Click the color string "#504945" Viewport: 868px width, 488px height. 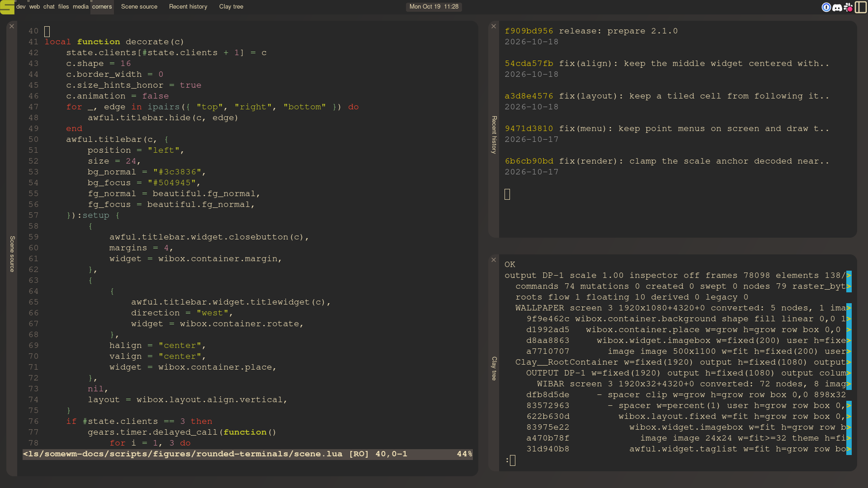coord(171,183)
